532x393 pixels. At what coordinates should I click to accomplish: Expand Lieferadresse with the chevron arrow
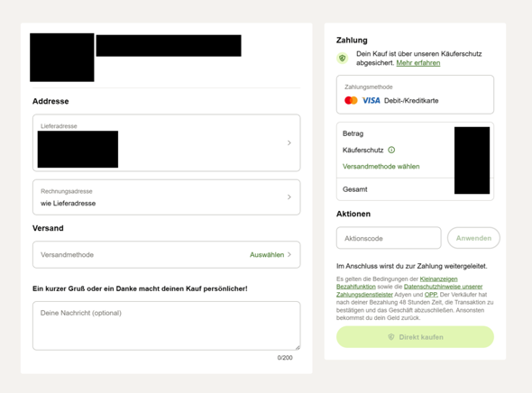(289, 142)
